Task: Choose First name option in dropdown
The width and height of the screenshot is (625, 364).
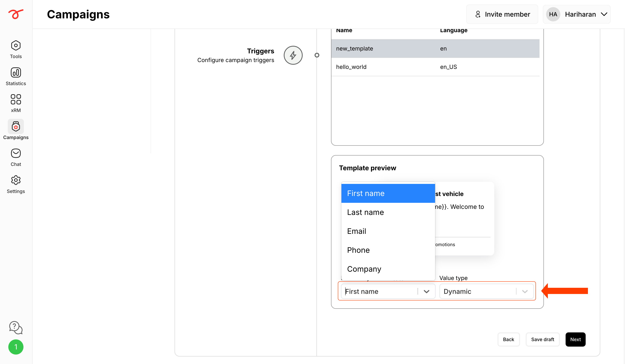Action: [x=388, y=193]
